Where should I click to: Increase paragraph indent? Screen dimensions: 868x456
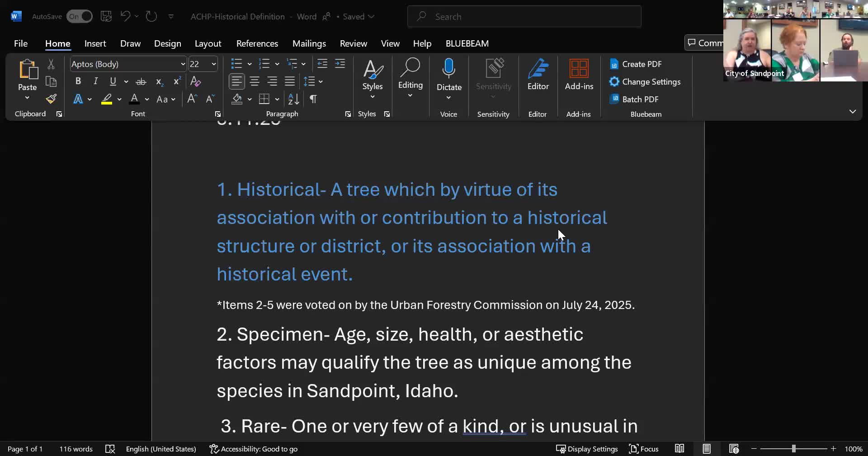[340, 64]
